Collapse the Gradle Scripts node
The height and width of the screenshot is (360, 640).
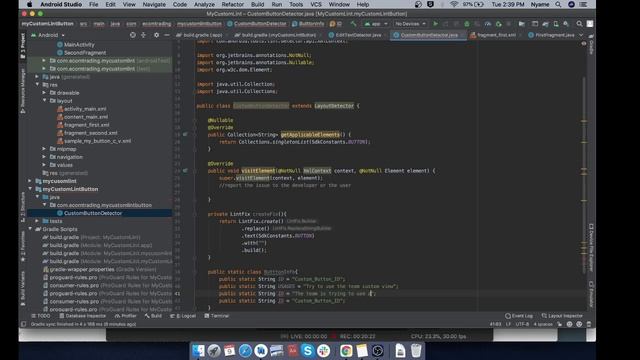(x=31, y=229)
